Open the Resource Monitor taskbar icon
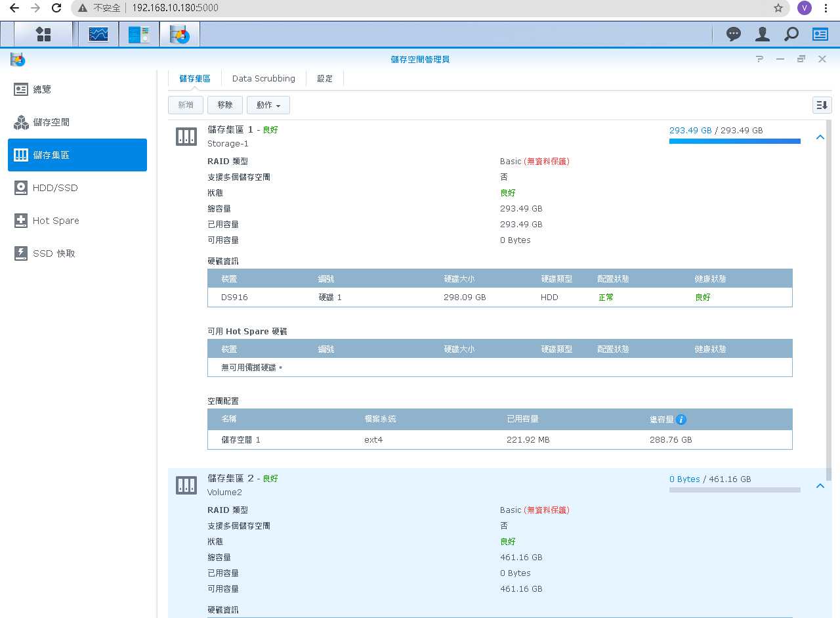The height and width of the screenshot is (618, 840). point(98,34)
